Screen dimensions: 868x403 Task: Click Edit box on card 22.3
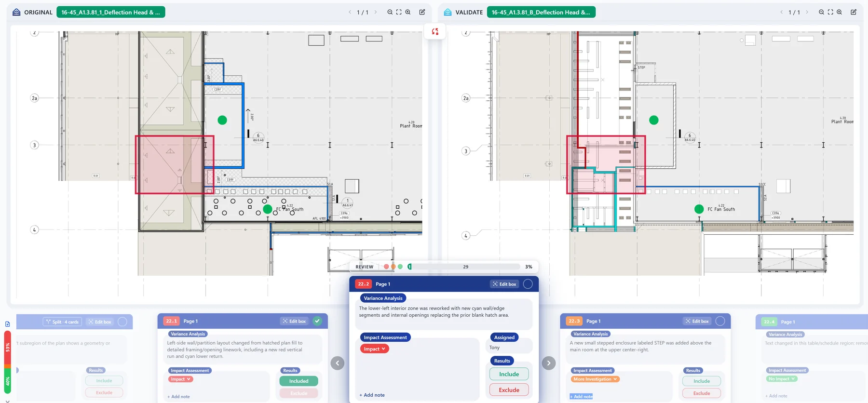(x=697, y=321)
